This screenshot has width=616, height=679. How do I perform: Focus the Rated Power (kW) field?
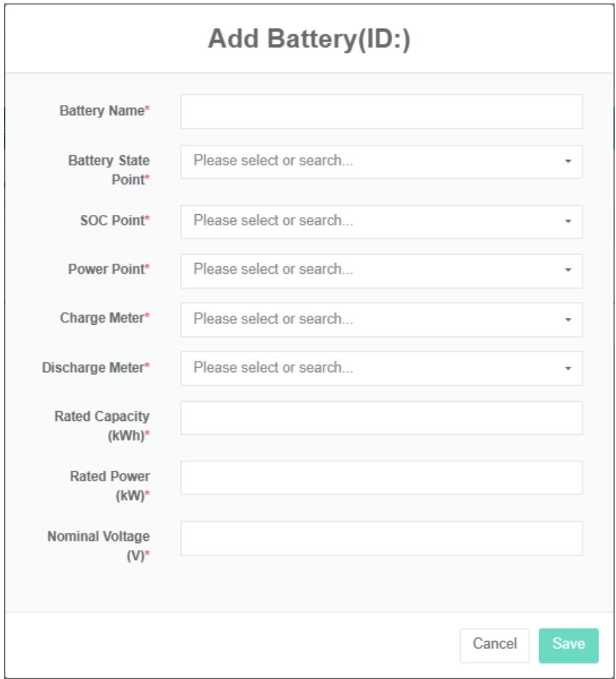[381, 478]
